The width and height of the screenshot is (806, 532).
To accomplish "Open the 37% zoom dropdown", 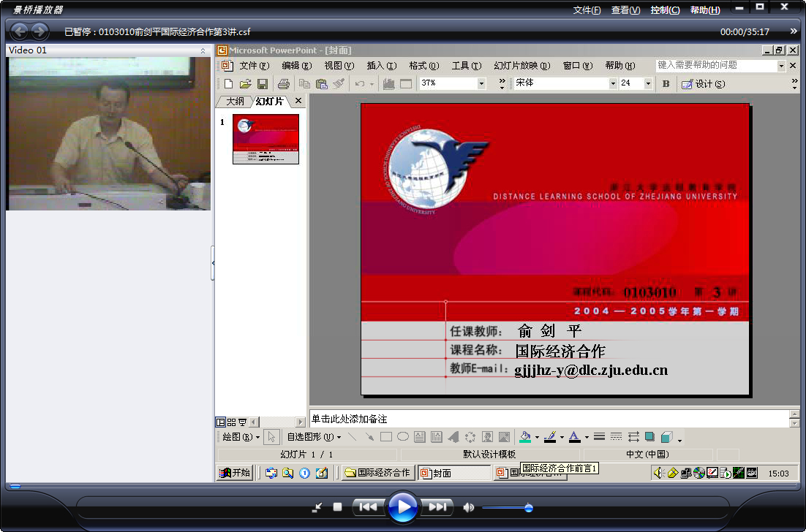I will [481, 83].
